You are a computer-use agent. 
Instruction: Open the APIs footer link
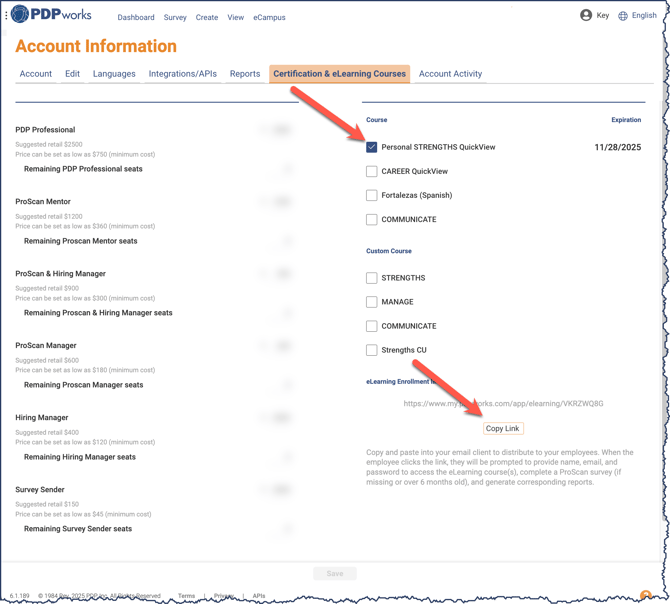click(x=259, y=596)
